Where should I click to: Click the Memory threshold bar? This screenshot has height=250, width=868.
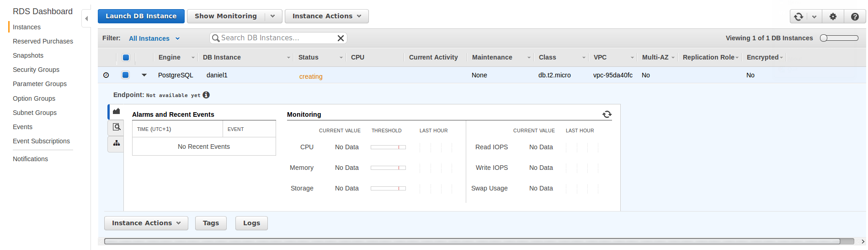click(x=388, y=168)
